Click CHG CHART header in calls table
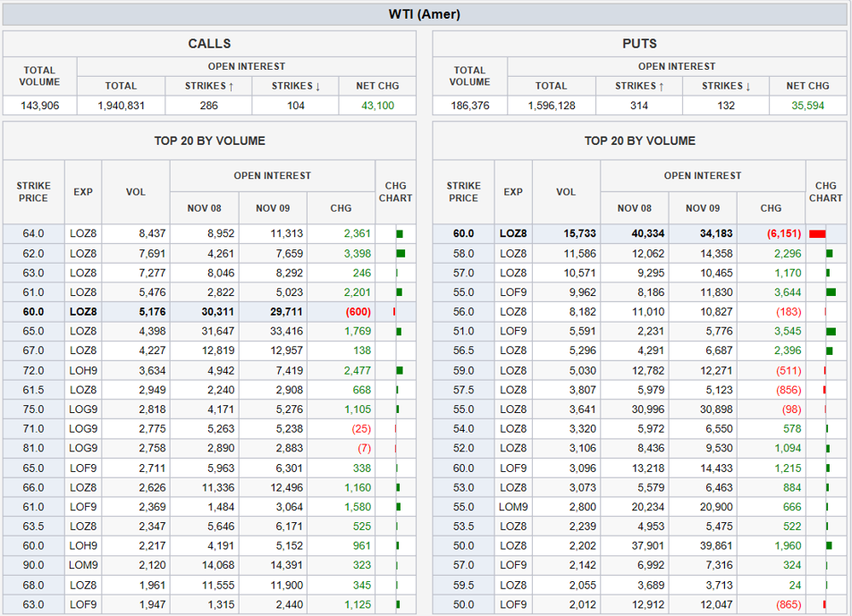The height and width of the screenshot is (616, 852). (x=395, y=191)
